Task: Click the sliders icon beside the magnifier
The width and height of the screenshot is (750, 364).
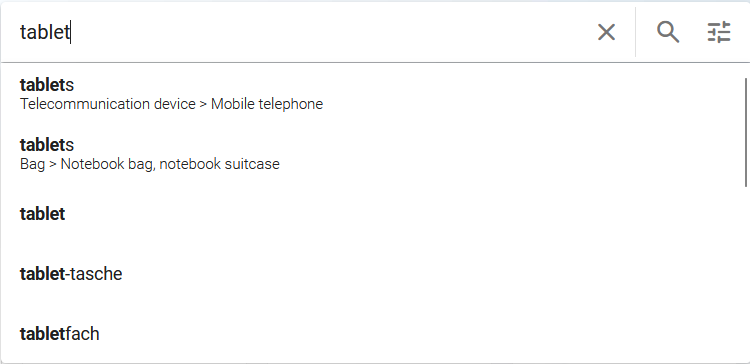Action: pyautogui.click(x=719, y=33)
